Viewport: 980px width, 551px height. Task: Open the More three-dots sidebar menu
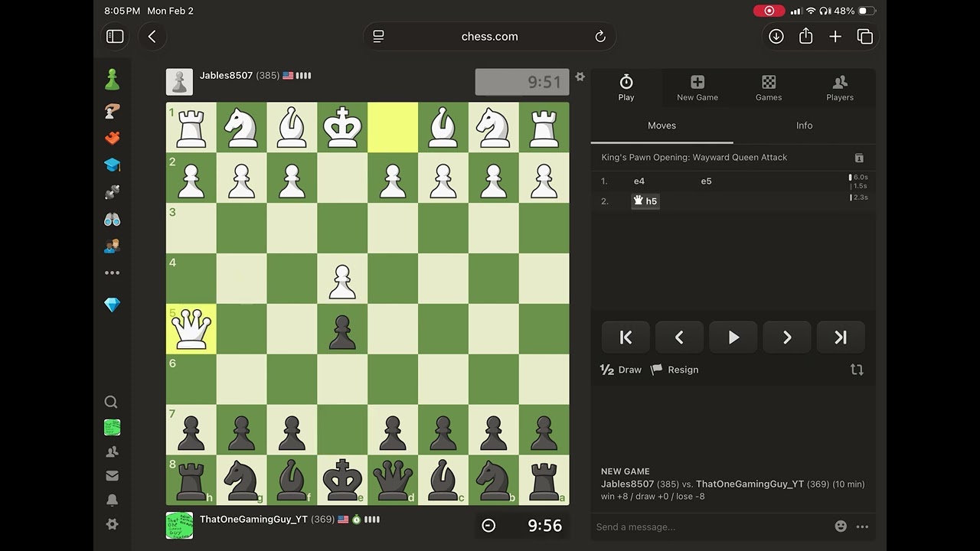tap(112, 272)
